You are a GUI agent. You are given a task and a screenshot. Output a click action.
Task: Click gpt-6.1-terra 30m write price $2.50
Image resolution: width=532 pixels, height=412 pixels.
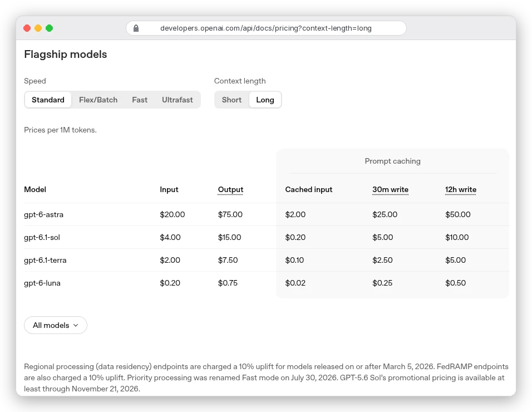click(x=382, y=261)
